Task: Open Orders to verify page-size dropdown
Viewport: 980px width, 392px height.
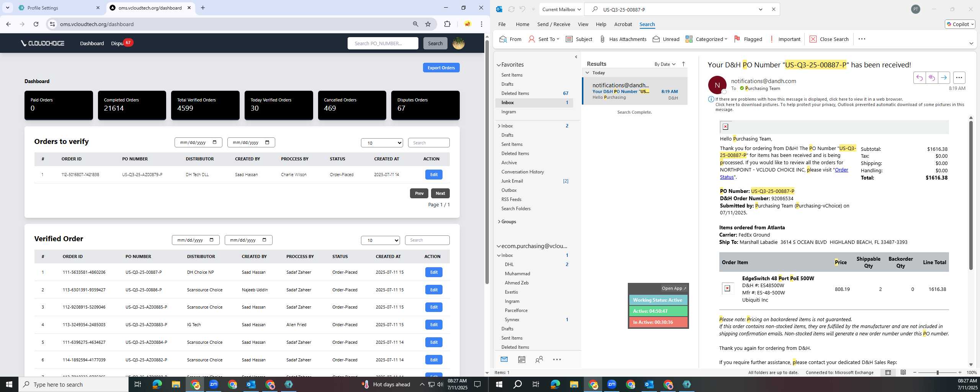Action: [382, 143]
